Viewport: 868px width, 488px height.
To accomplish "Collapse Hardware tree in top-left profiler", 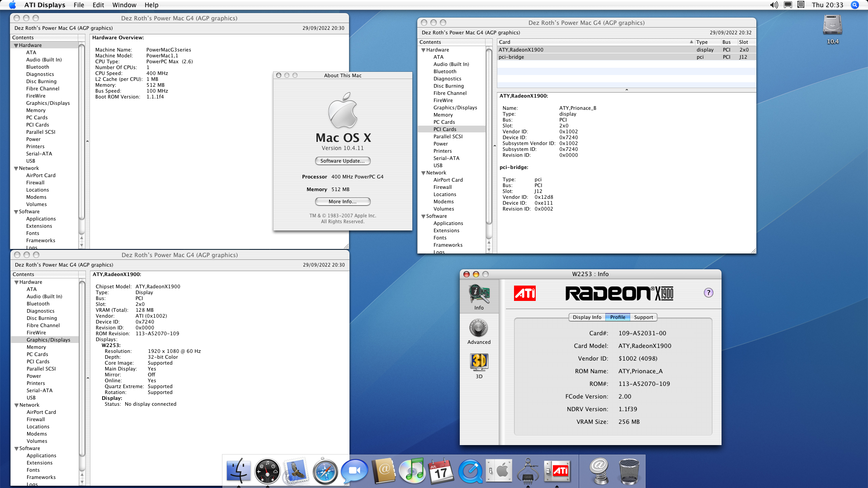I will tap(16, 46).
